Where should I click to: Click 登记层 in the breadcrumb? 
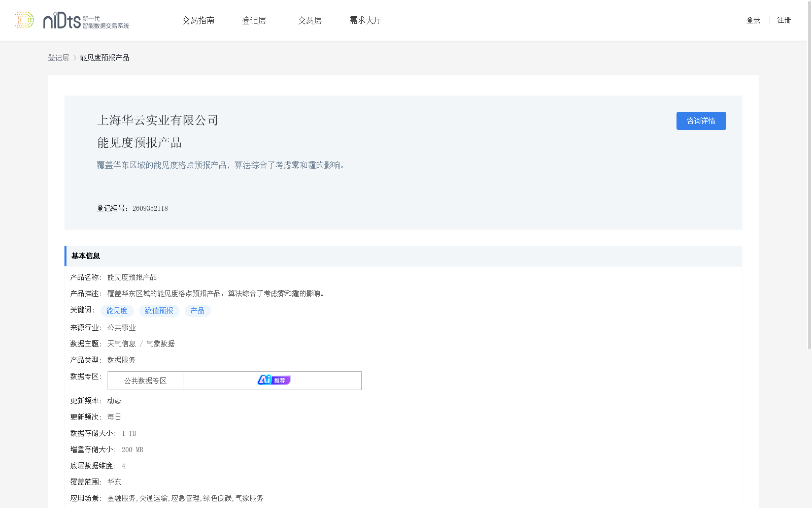pyautogui.click(x=58, y=58)
